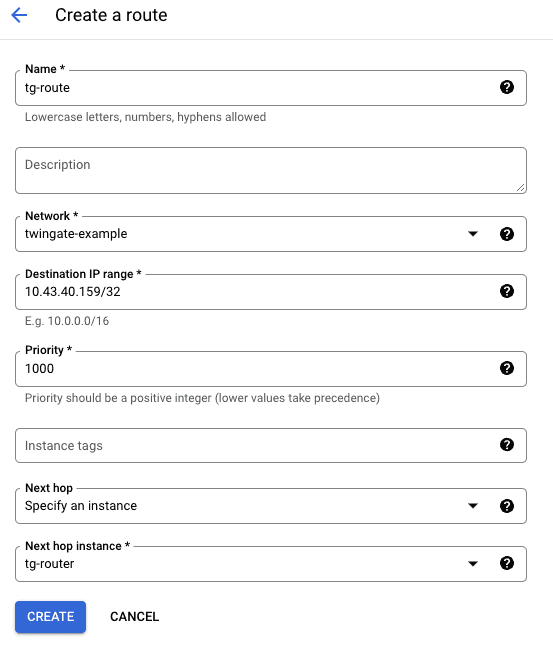The height and width of the screenshot is (645, 553).
Task: Expand the Next hop dropdown arrow
Action: point(473,506)
